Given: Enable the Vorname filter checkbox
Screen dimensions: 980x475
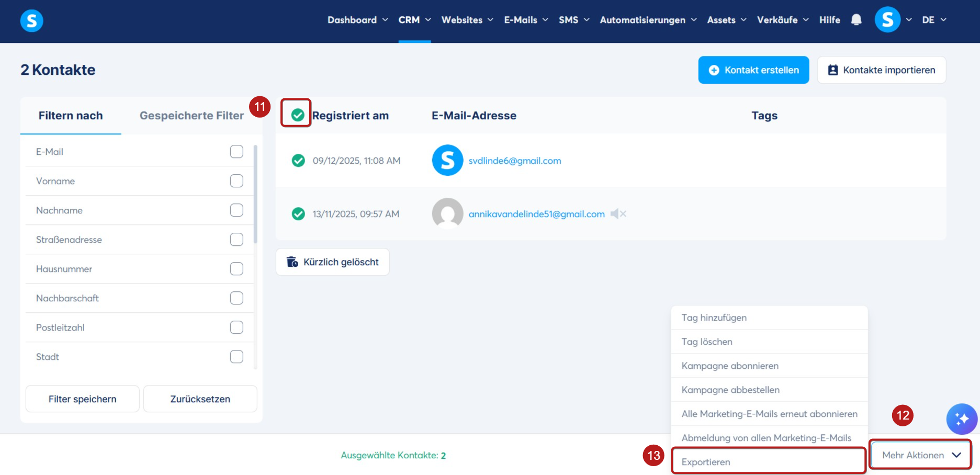Looking at the screenshot, I should [236, 181].
